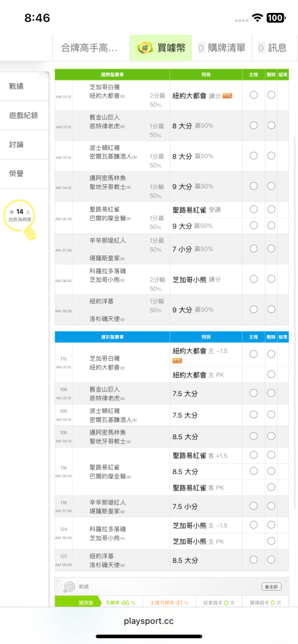Tap the green coin icon beside 買噱幣

(x=144, y=48)
